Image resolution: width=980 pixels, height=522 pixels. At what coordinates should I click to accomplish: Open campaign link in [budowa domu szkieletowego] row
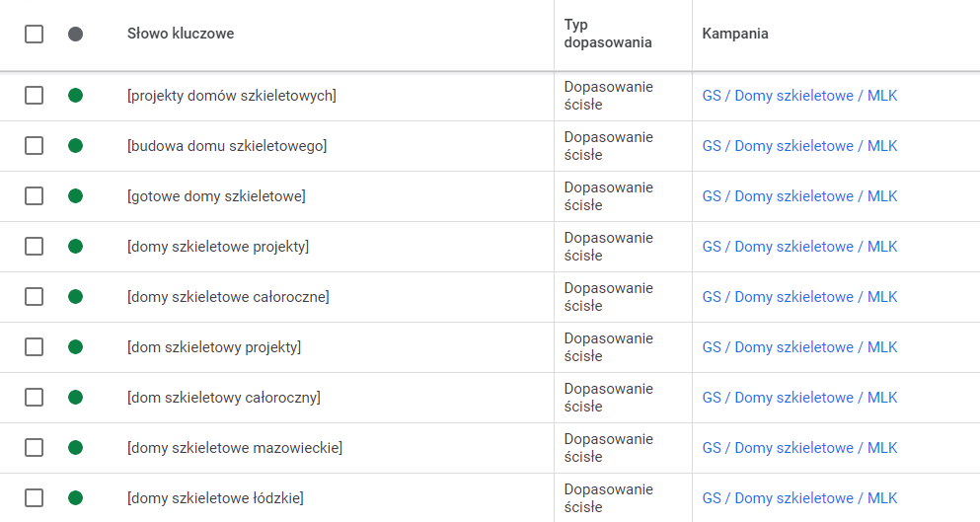(x=799, y=146)
